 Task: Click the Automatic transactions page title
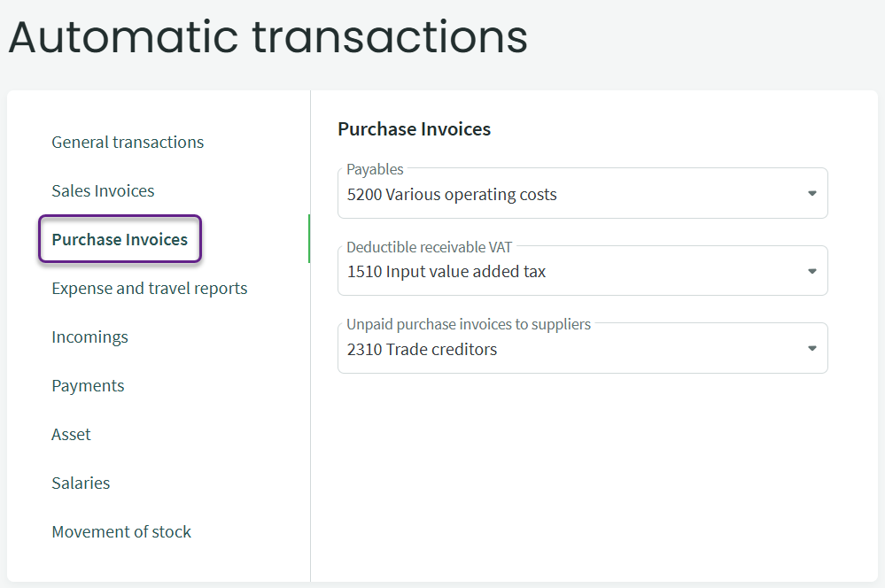pyautogui.click(x=268, y=37)
